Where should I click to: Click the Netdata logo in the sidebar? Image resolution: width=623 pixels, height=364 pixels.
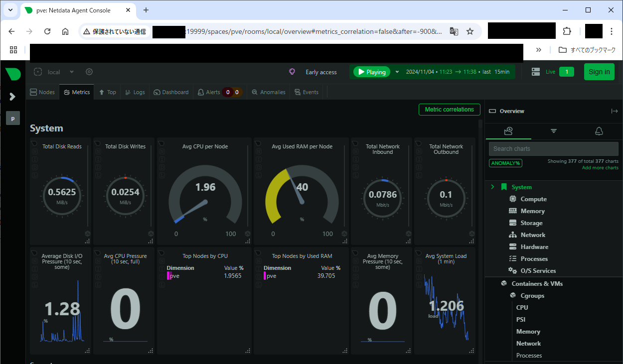point(13,74)
